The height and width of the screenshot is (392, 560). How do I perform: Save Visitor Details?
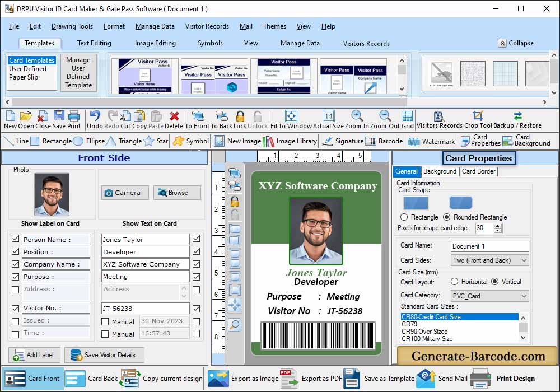[x=104, y=355]
